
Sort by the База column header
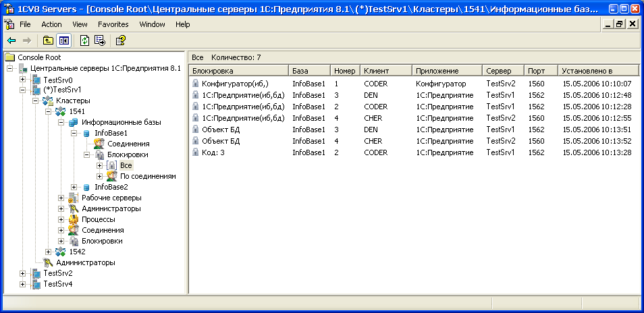(x=309, y=71)
